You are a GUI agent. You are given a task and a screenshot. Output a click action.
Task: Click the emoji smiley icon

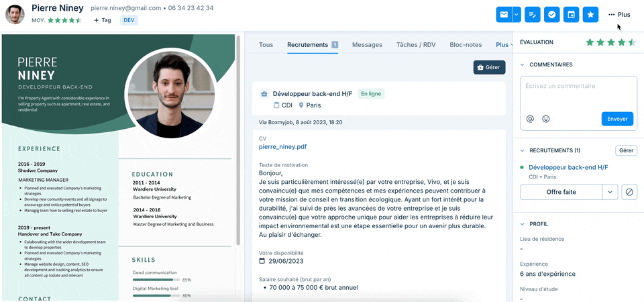click(x=546, y=119)
